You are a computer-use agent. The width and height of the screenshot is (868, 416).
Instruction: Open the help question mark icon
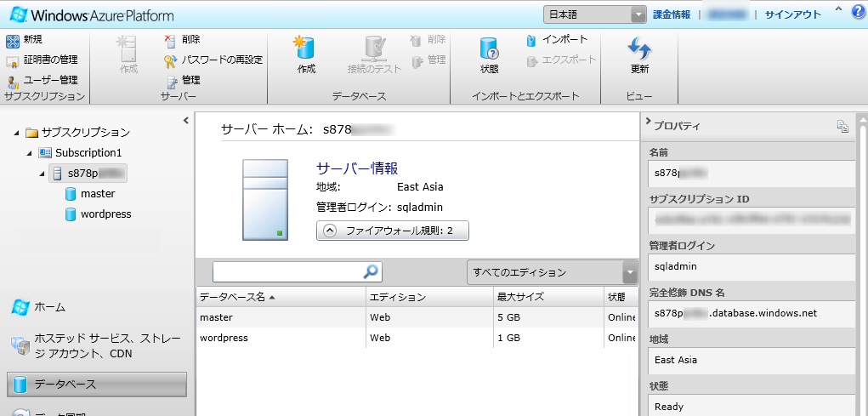[x=858, y=11]
